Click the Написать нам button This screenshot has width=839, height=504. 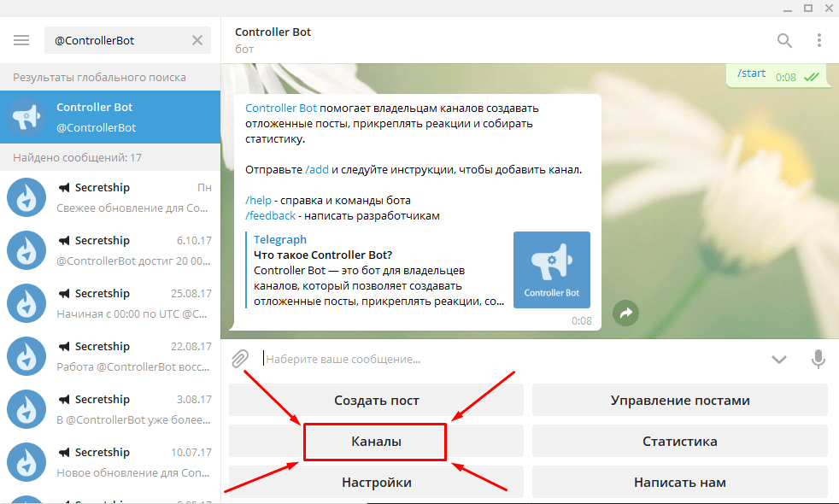pos(679,482)
